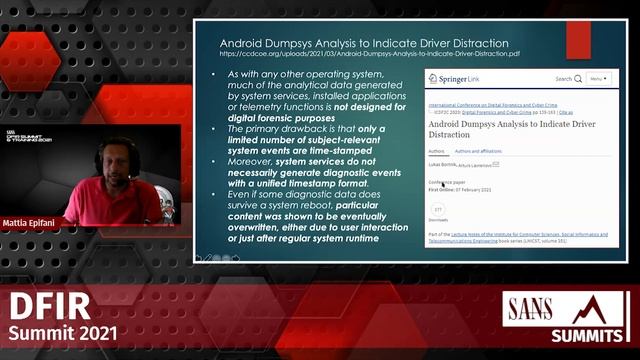The width and height of the screenshot is (640, 360).
Task: Click the author email envelope icon
Action: (496, 164)
